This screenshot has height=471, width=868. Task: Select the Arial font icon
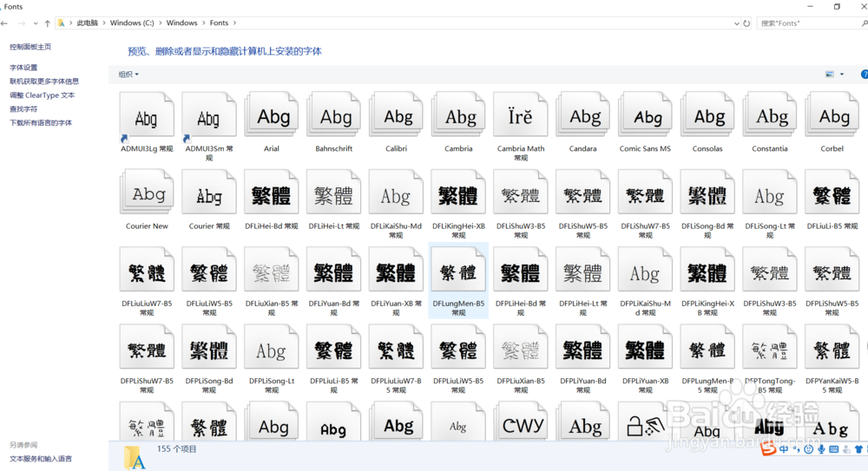click(271, 115)
